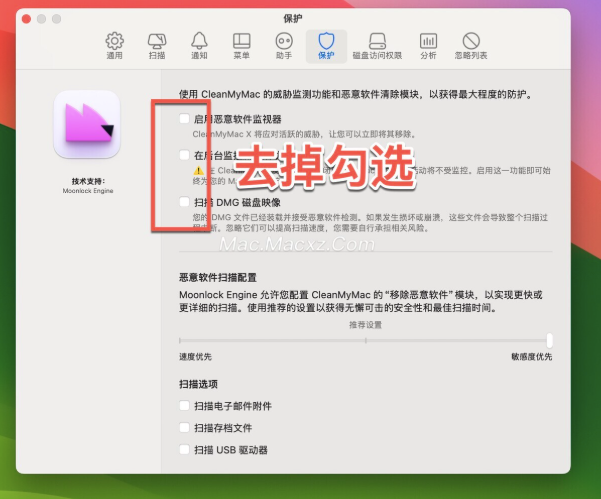Click the 速度优先 label
This screenshot has height=499, width=601.
[x=195, y=357]
